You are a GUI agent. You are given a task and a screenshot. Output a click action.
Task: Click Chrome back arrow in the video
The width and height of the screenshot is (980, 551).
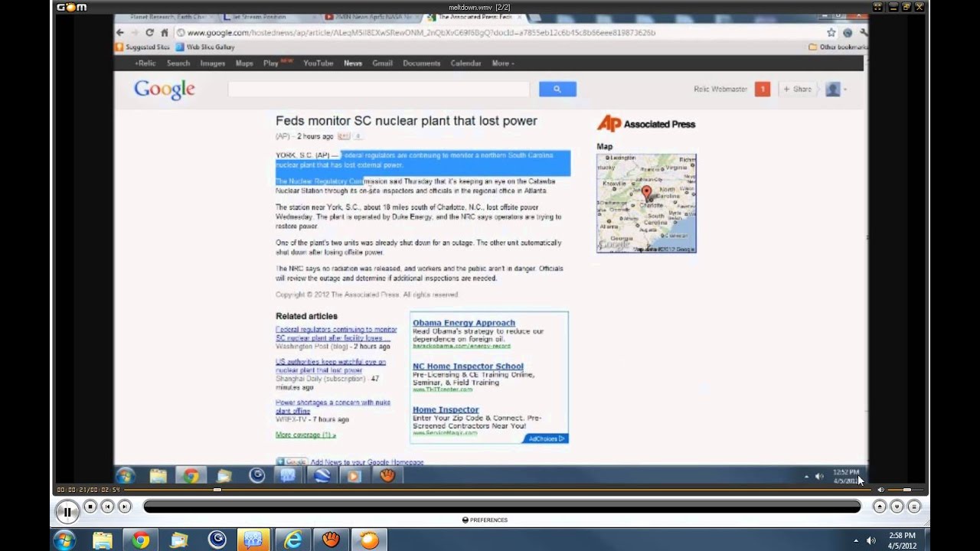(119, 32)
